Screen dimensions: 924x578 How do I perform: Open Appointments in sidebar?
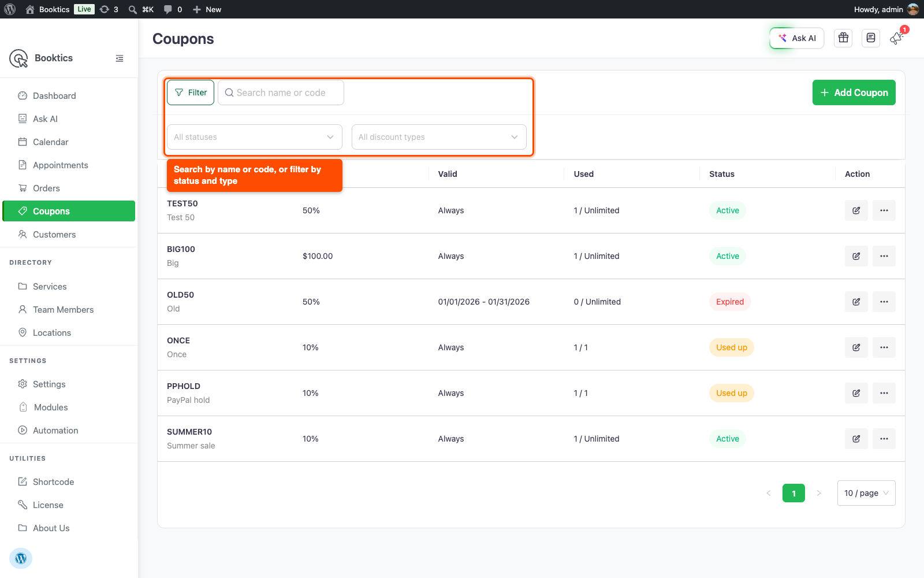coord(69,165)
